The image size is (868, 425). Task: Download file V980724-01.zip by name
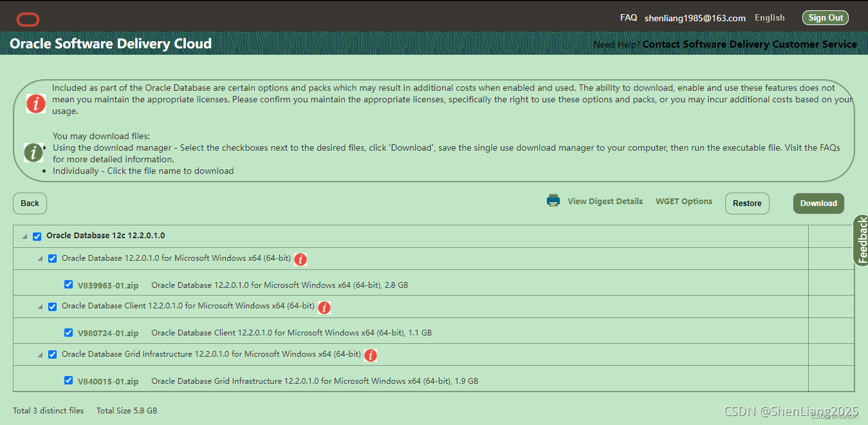click(108, 334)
